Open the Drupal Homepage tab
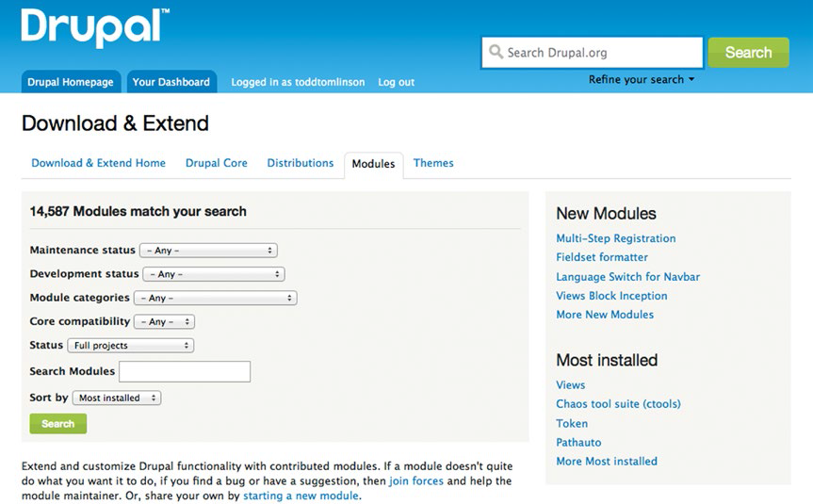 [x=71, y=82]
